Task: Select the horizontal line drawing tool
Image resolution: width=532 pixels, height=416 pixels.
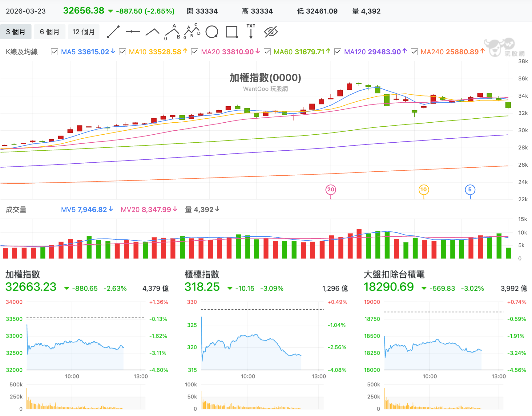Action: [133, 32]
